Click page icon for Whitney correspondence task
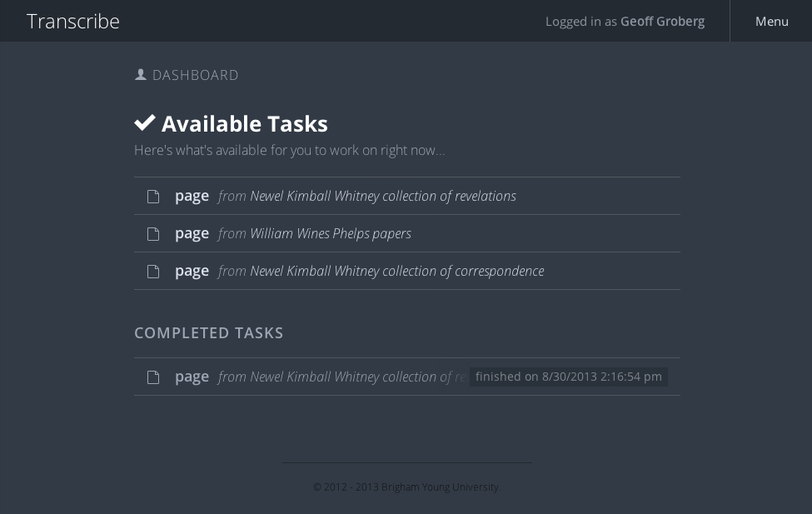This screenshot has width=812, height=514. (x=153, y=272)
